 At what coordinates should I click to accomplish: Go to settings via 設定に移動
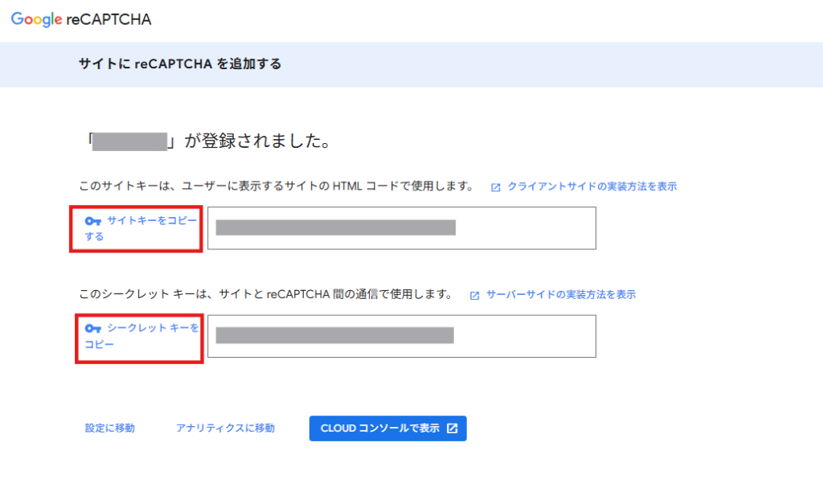point(109,428)
